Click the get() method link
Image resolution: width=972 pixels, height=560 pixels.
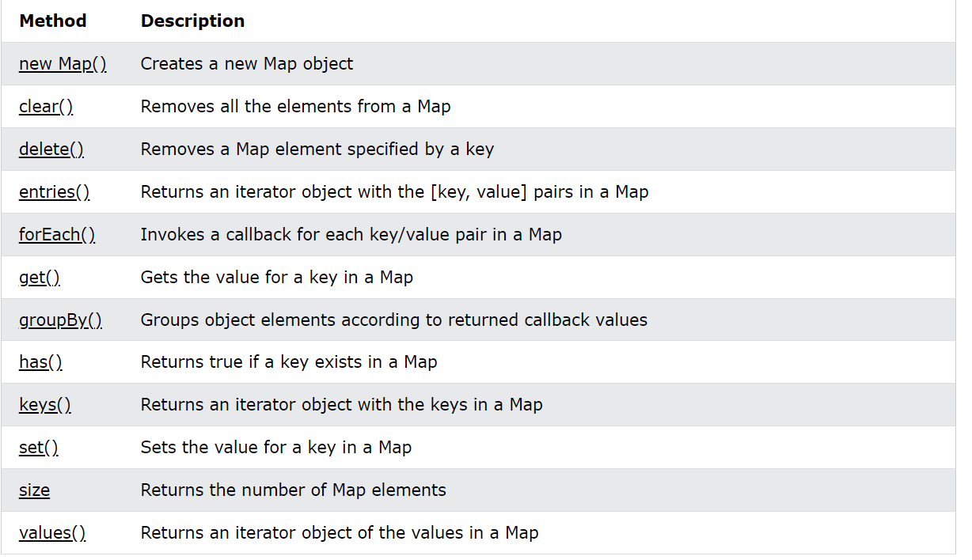point(40,278)
